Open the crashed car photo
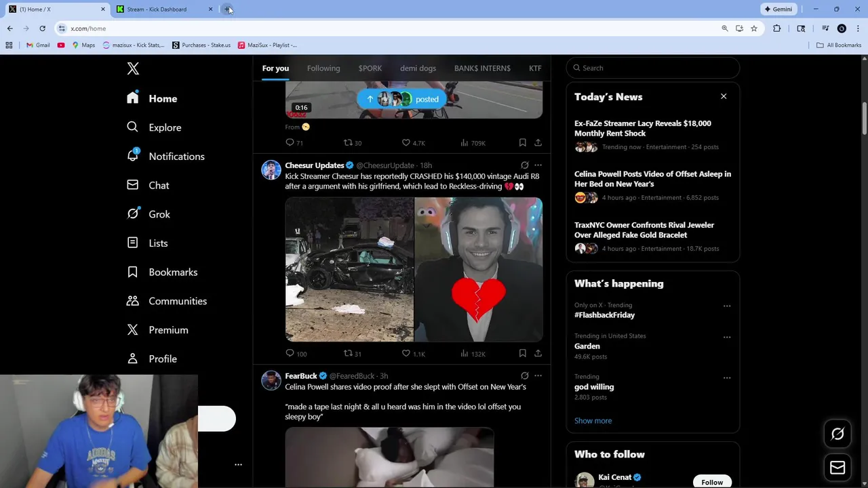The image size is (868, 488). tap(349, 269)
